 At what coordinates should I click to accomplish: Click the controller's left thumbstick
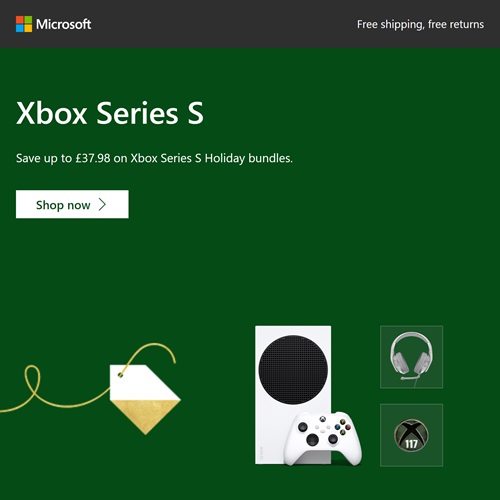(x=303, y=427)
